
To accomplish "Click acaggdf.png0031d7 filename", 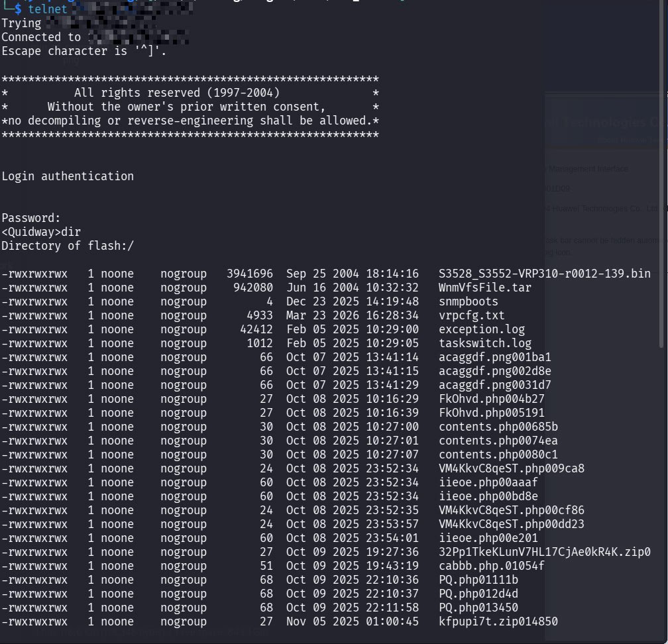I will pos(494,385).
